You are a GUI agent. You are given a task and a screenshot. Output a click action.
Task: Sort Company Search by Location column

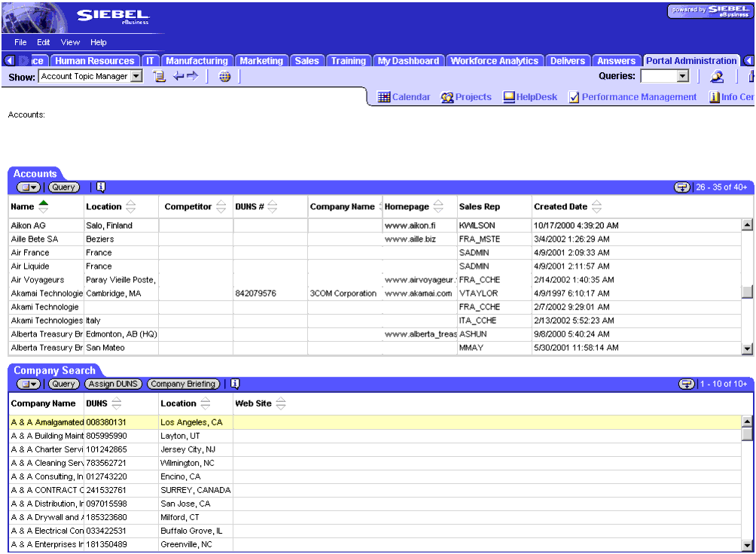coord(206,403)
